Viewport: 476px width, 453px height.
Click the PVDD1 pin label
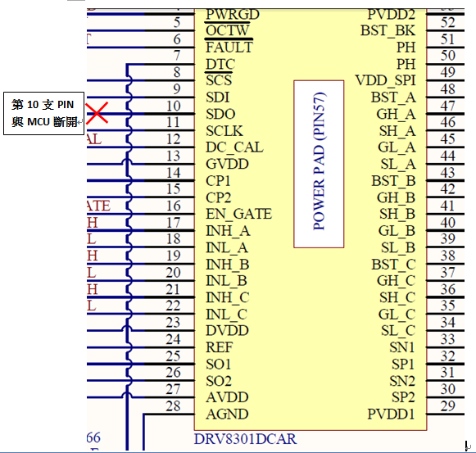tap(392, 414)
